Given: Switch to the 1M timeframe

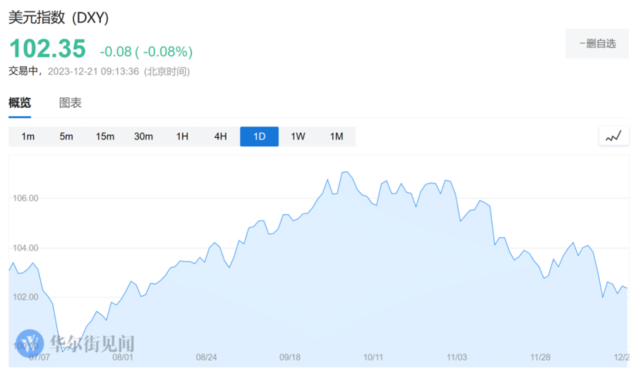Looking at the screenshot, I should coord(336,136).
